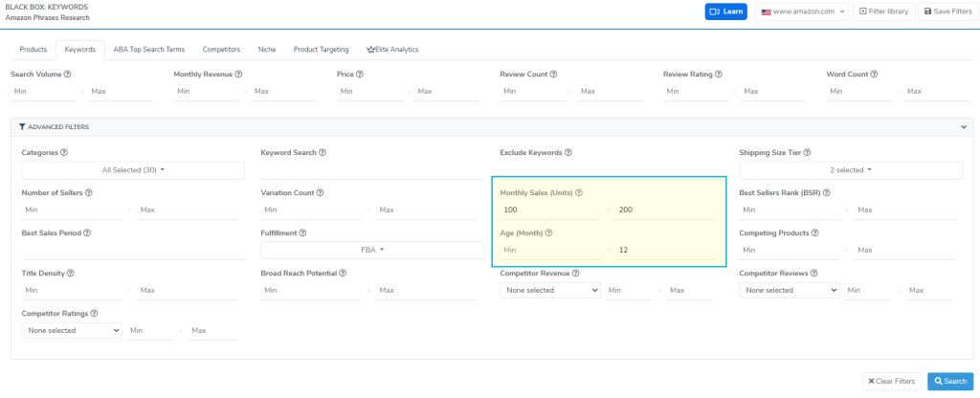Go to the Elite Analytics tab
The height and width of the screenshot is (398, 980).
[x=392, y=49]
